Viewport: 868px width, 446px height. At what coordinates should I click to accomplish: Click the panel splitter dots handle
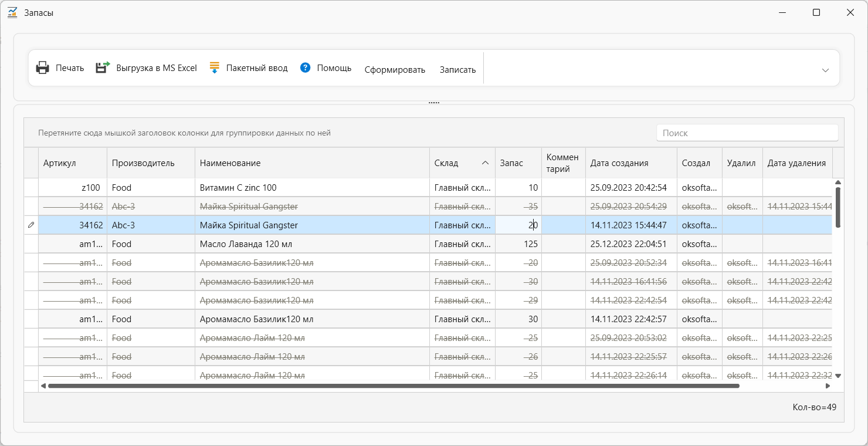coord(434,103)
